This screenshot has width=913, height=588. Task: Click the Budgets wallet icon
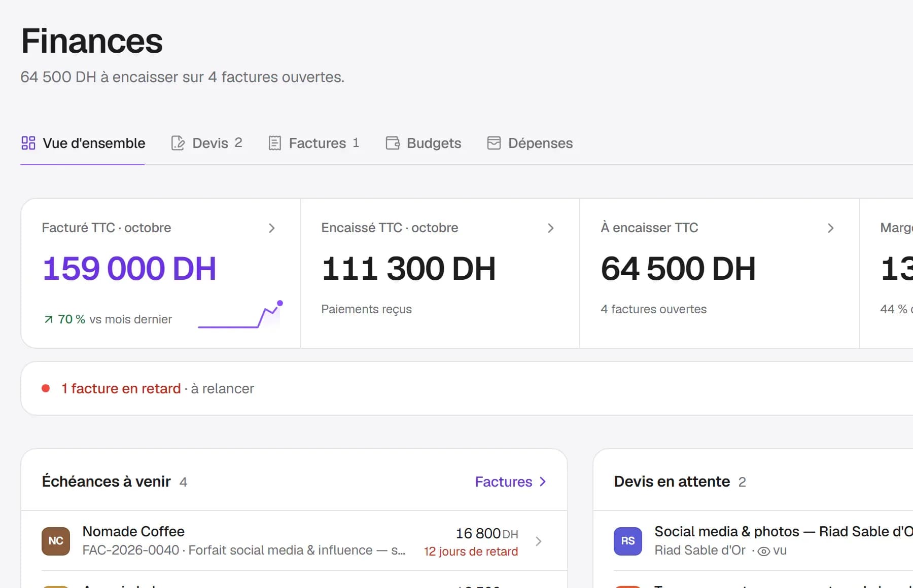point(393,143)
